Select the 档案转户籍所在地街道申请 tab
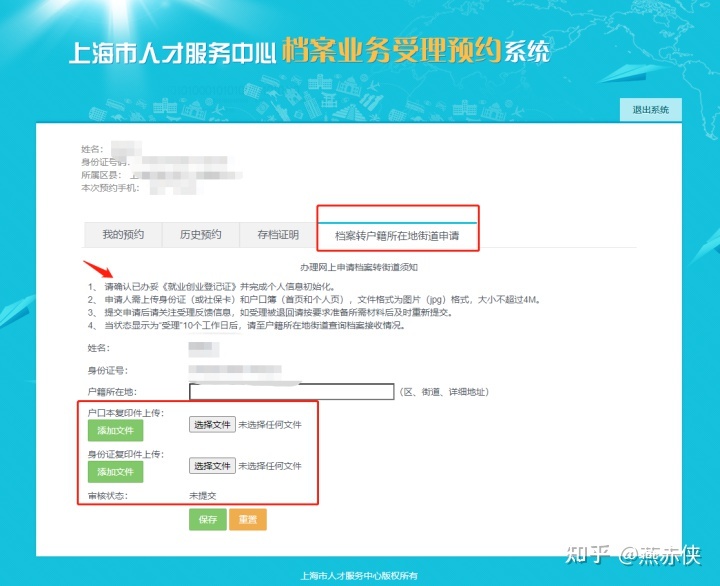The image size is (720, 586). click(397, 236)
